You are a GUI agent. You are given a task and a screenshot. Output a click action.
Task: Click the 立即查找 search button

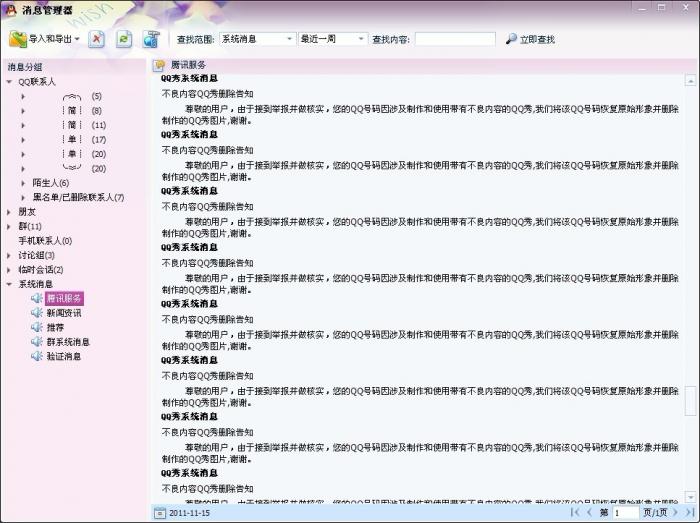point(530,39)
